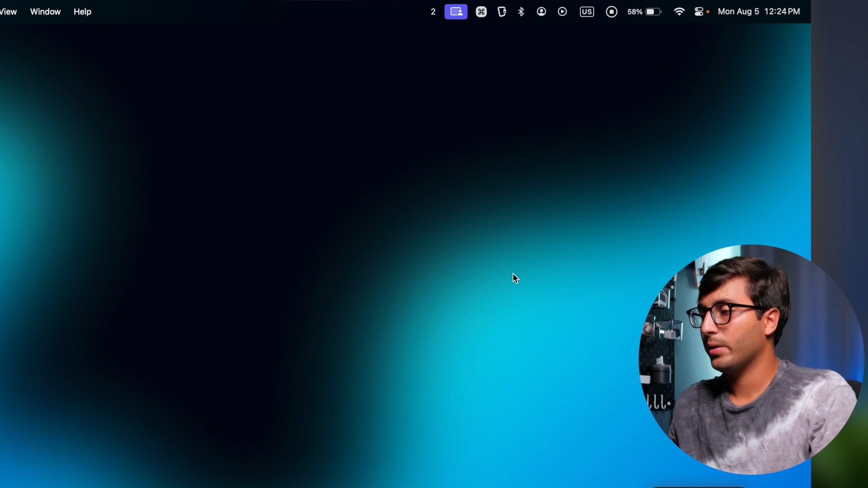Open the View menu
The height and width of the screenshot is (488, 868).
8,12
